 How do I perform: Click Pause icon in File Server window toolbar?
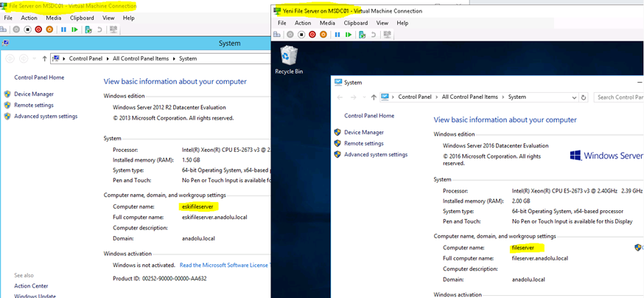click(63, 30)
